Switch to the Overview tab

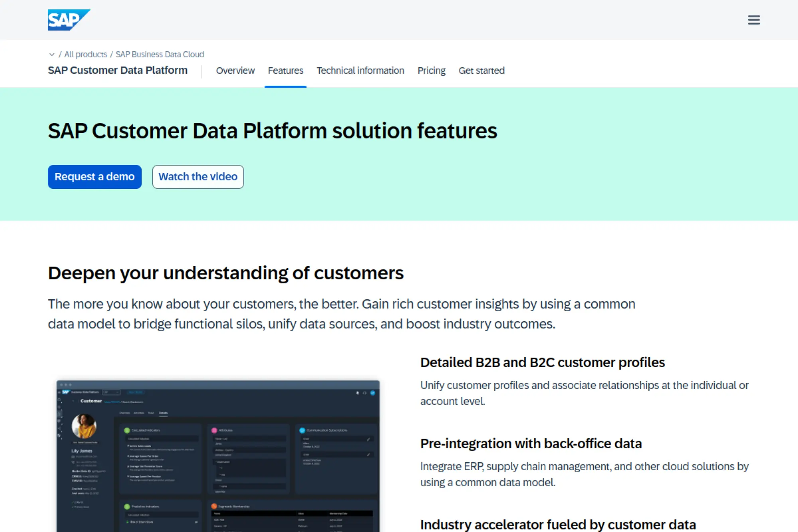(235, 70)
